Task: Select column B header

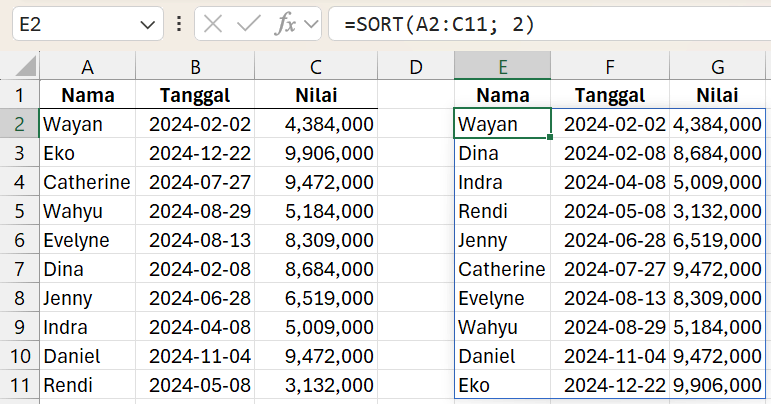Action: [x=195, y=66]
